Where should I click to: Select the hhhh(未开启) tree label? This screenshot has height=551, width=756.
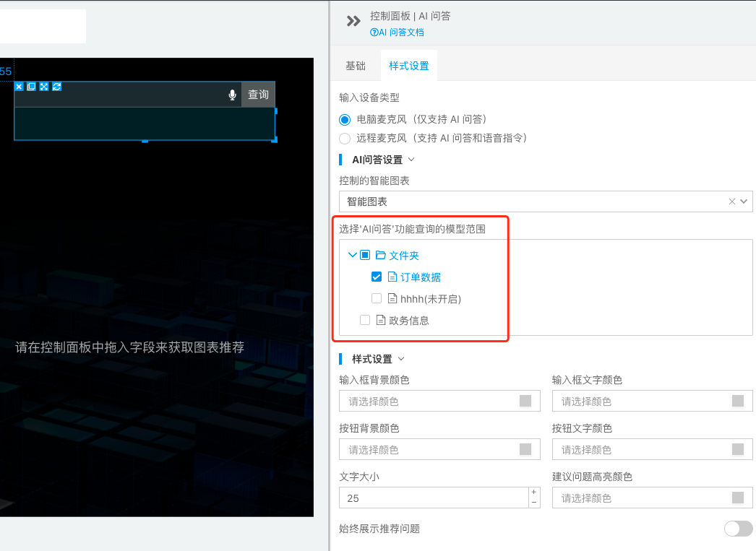coord(431,299)
